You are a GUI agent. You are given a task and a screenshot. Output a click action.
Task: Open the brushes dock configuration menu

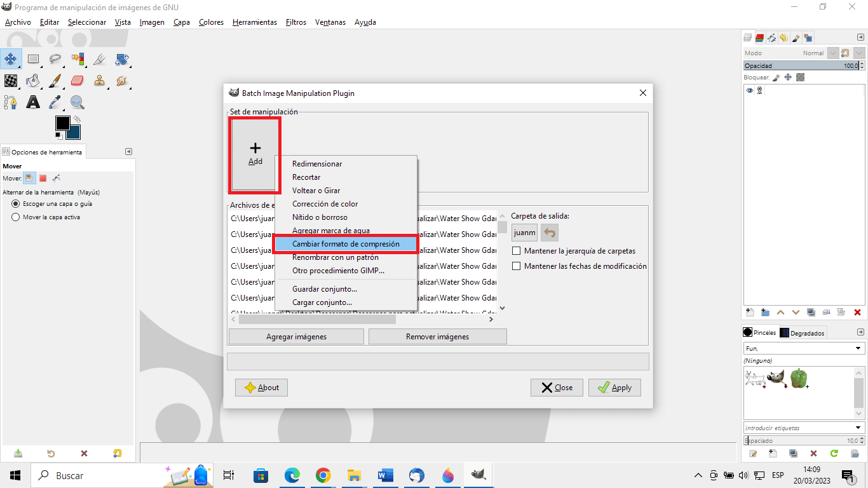[861, 332]
